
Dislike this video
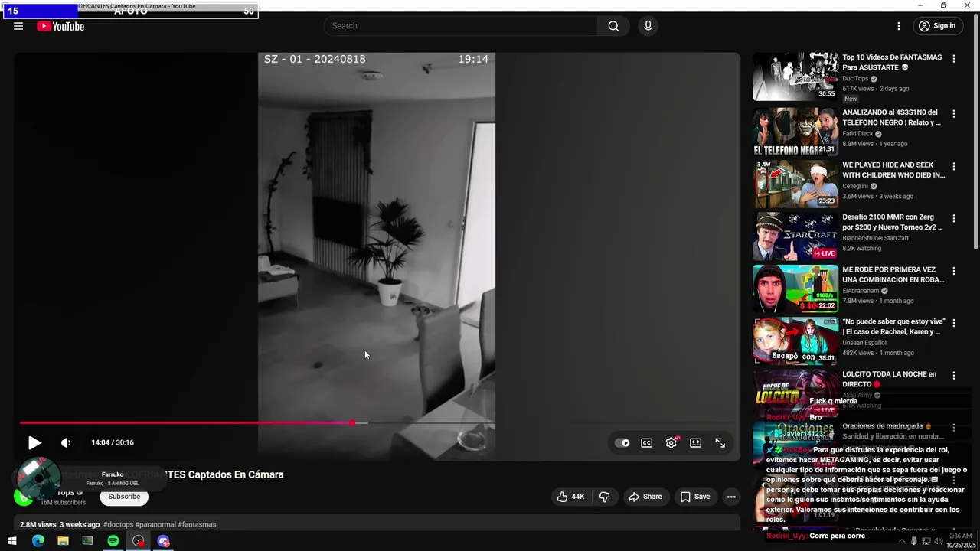[x=604, y=497]
